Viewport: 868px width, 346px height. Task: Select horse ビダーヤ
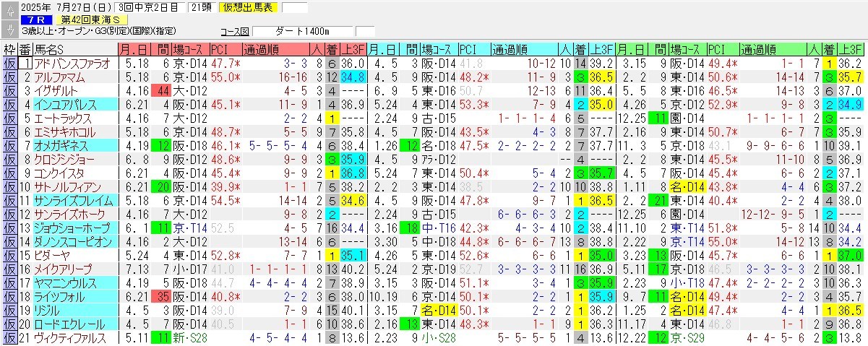[x=74, y=256]
